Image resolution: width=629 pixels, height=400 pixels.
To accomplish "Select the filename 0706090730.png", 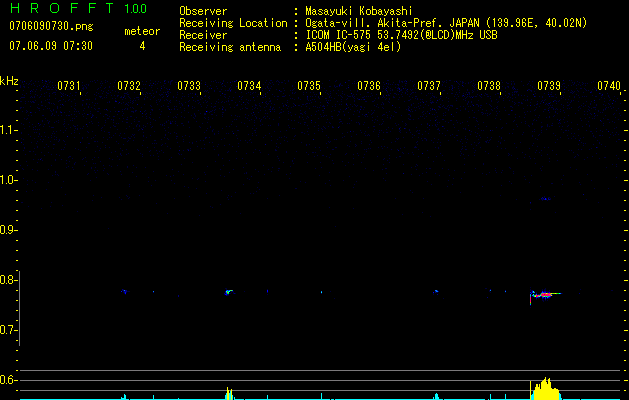I will (51, 27).
